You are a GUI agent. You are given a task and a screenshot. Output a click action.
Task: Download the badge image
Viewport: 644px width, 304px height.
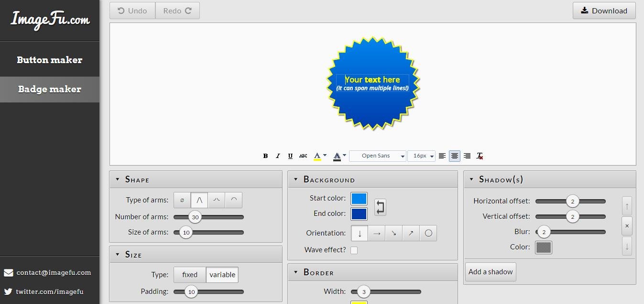click(x=604, y=11)
